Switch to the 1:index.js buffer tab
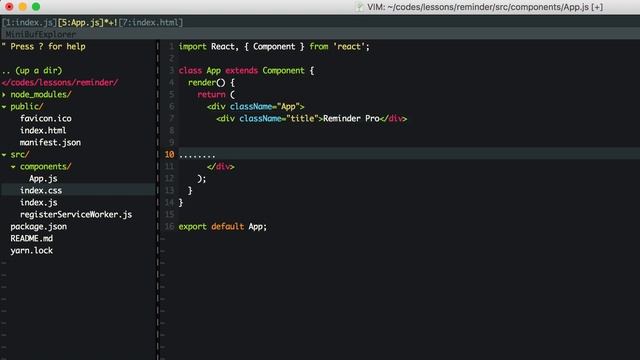This screenshot has height=360, width=640. click(x=29, y=22)
